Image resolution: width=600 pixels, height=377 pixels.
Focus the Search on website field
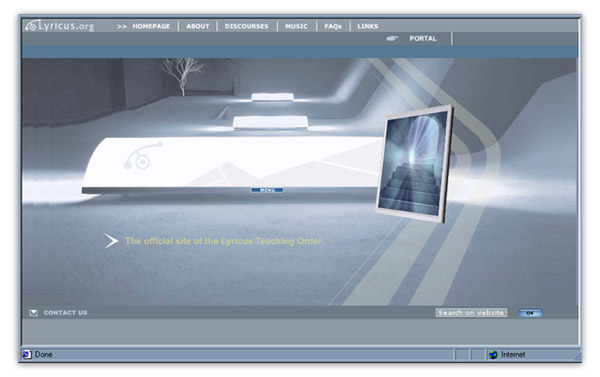click(471, 313)
